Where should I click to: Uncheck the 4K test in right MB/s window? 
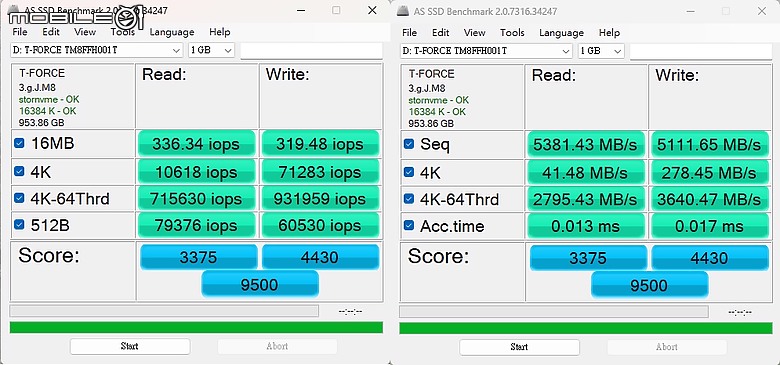[x=409, y=172]
